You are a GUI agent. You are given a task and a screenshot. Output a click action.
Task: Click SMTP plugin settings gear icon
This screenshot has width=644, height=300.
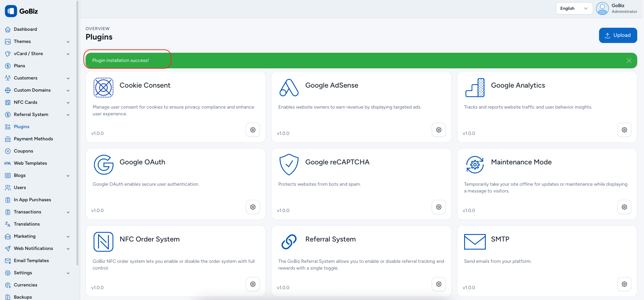(624, 284)
